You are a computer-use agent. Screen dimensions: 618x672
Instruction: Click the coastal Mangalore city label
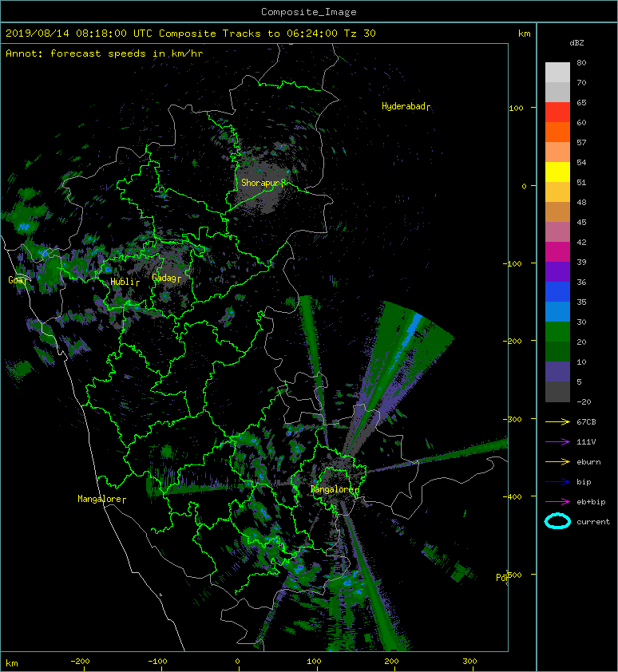(x=101, y=499)
